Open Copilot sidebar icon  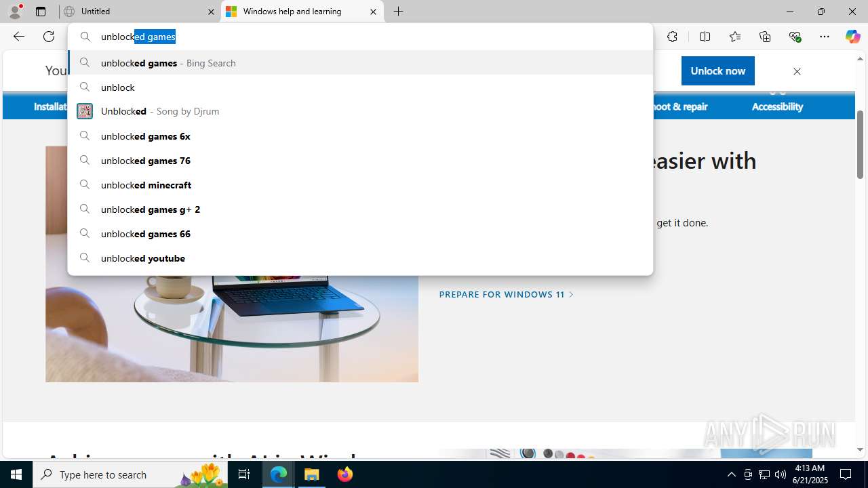point(852,37)
